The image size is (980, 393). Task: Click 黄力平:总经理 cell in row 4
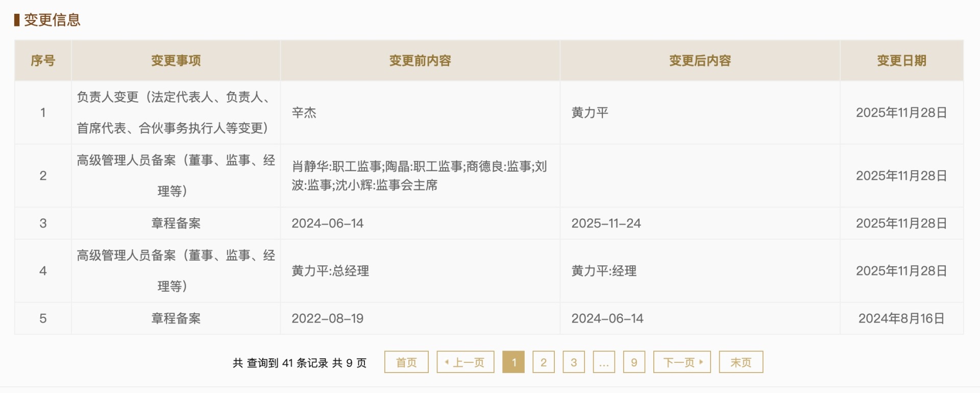click(330, 271)
